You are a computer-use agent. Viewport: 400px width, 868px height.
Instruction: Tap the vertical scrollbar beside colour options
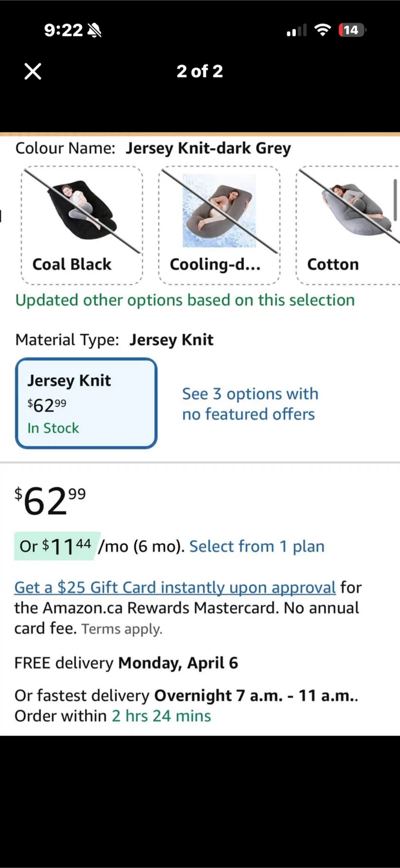click(x=396, y=199)
